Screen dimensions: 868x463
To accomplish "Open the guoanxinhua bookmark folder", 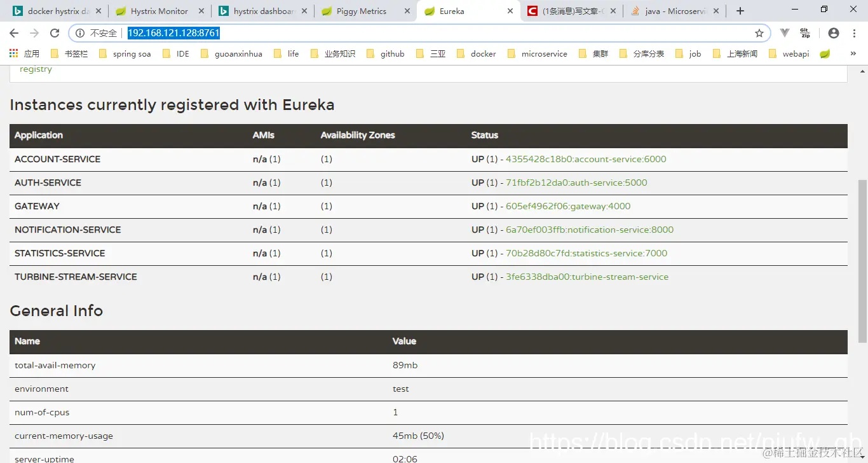I will [x=231, y=53].
